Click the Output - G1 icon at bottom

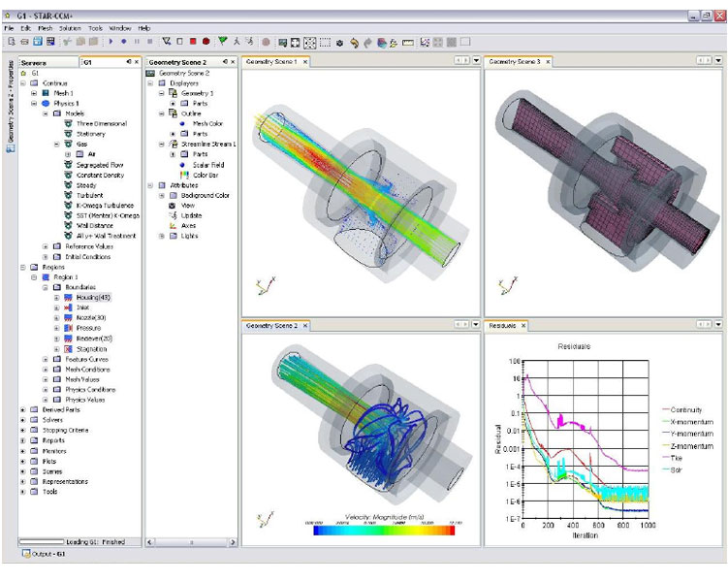click(26, 554)
